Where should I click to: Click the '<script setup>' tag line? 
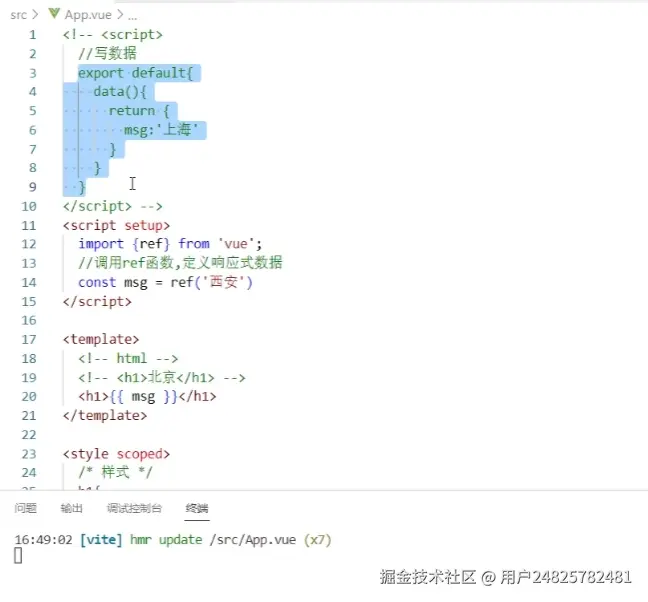[116, 226]
